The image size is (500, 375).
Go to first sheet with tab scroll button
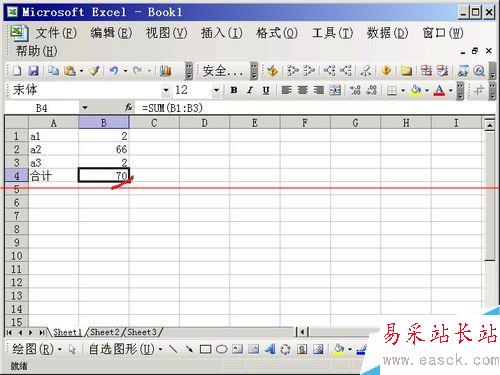point(9,332)
